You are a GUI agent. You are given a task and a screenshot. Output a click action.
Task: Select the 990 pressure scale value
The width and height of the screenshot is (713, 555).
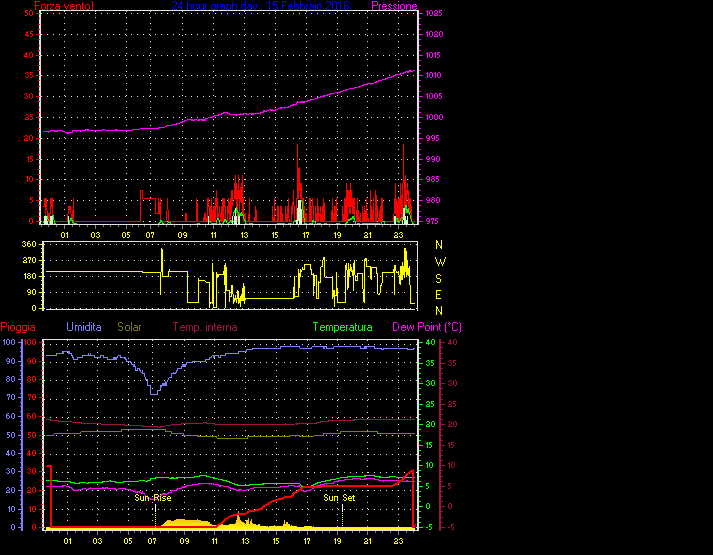[x=432, y=159]
